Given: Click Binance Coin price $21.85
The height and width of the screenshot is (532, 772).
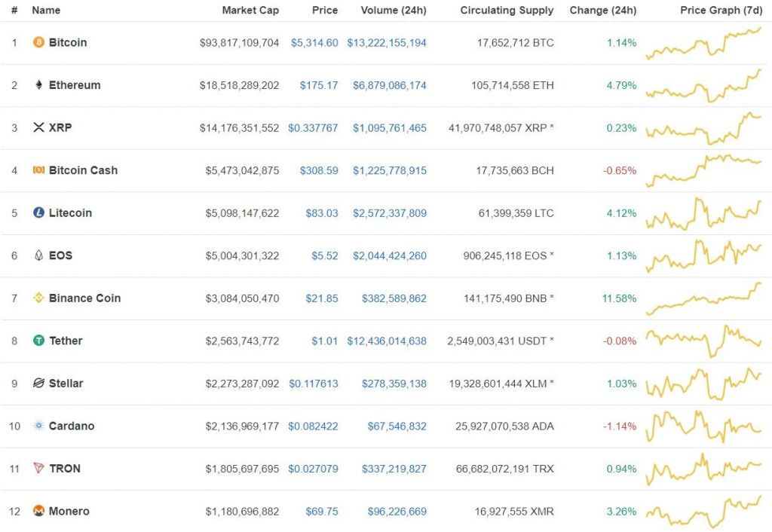Looking at the screenshot, I should point(322,298).
